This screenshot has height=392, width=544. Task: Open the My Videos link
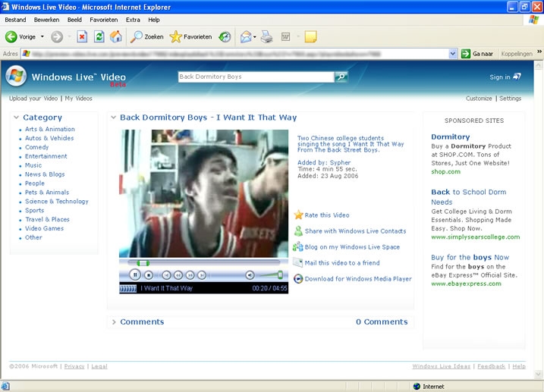tap(78, 99)
